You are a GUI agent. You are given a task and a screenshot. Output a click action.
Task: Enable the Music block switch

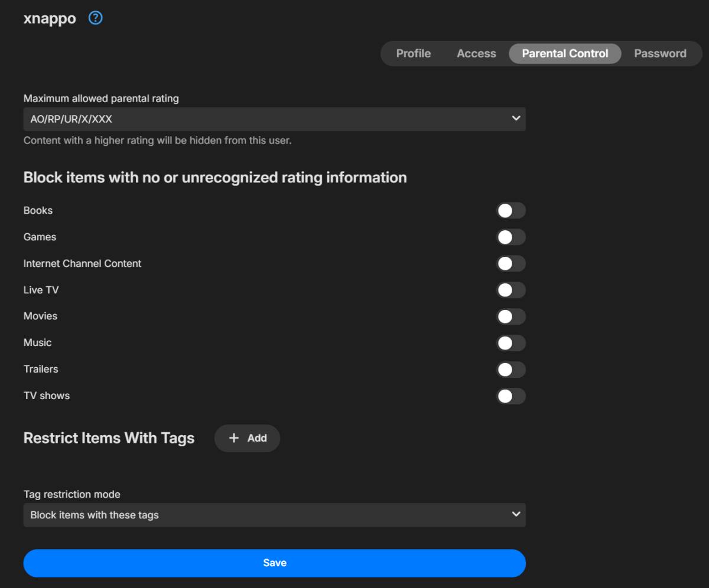[x=510, y=343]
